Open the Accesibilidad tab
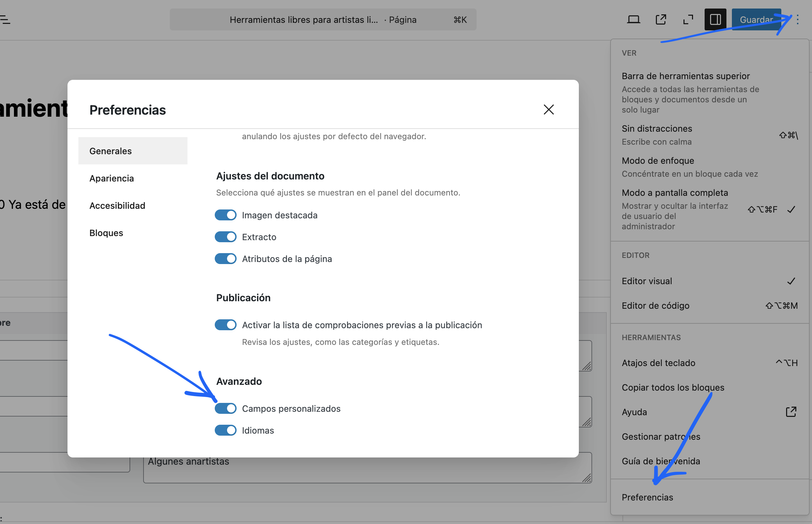This screenshot has width=812, height=524. pyautogui.click(x=133, y=205)
